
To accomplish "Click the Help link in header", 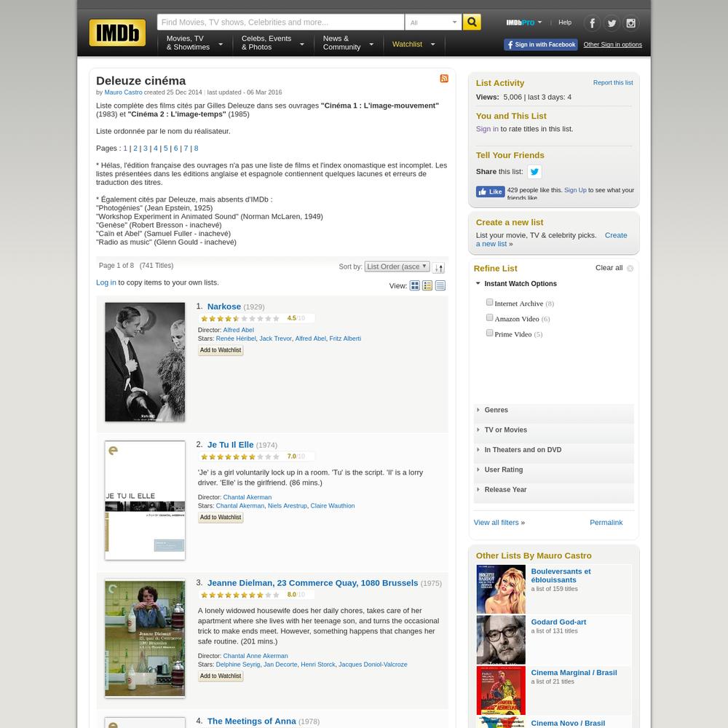I will pos(565,23).
